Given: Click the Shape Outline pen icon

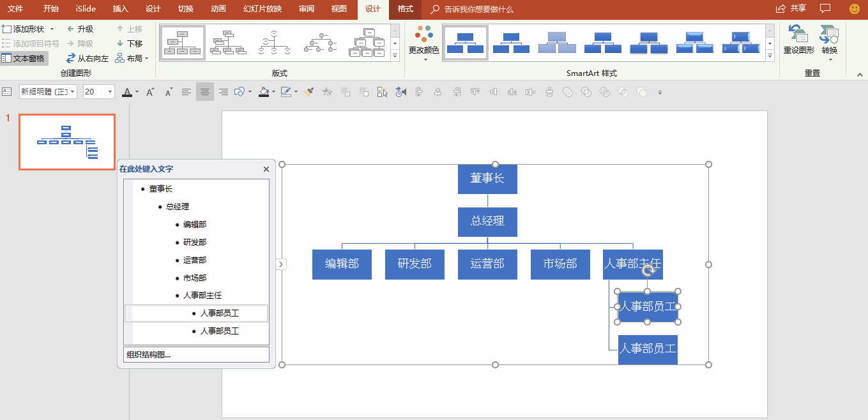Looking at the screenshot, I should (x=286, y=92).
